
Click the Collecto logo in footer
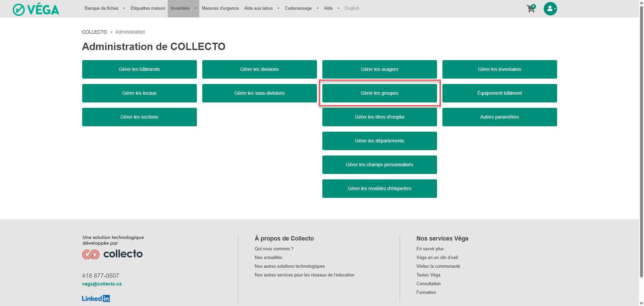click(x=112, y=254)
